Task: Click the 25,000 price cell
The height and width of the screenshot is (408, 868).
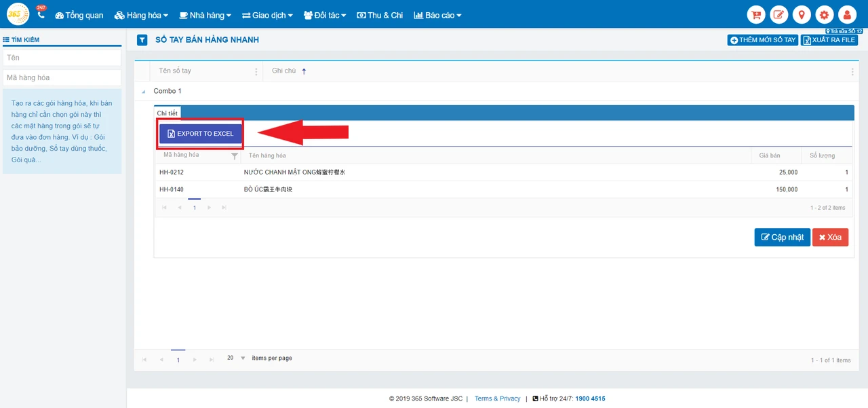Action: tap(789, 172)
